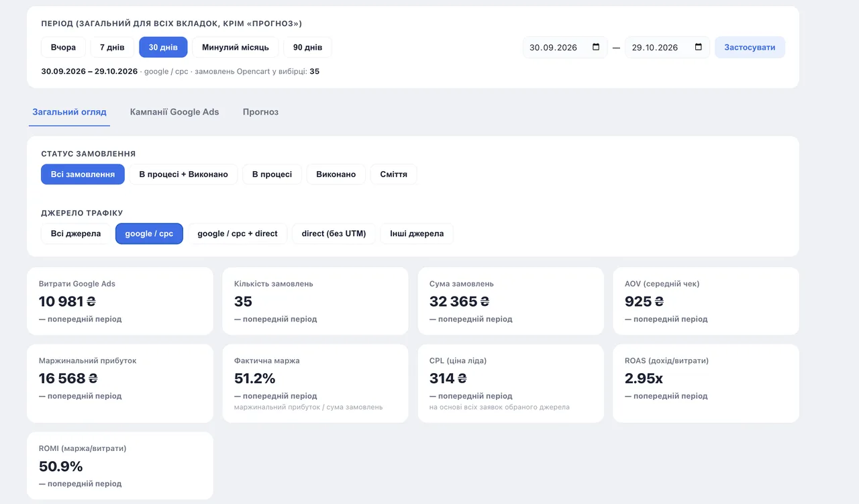Click the start date field 30.09.2026
Image resolution: width=859 pixels, height=504 pixels.
tap(565, 48)
